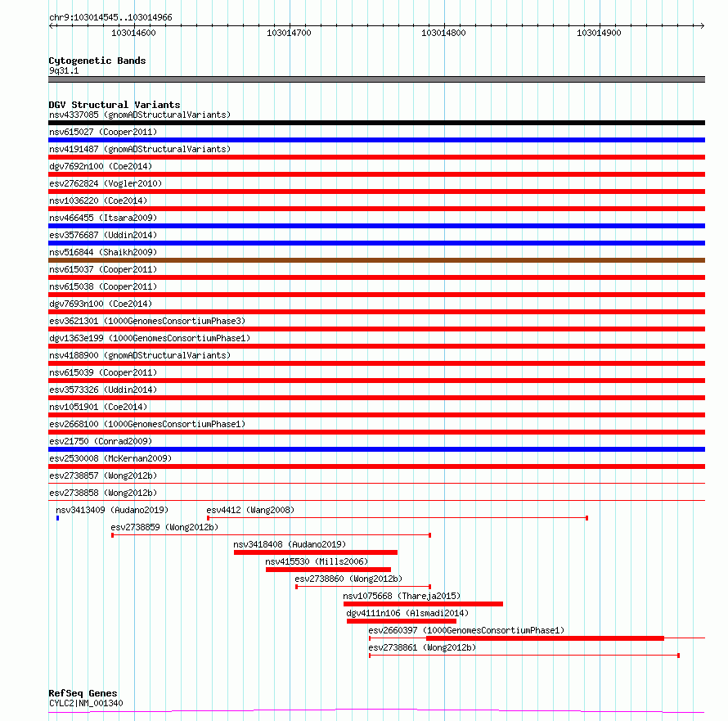The height and width of the screenshot is (721, 728).
Task: Click esv21750 (Conrad2009) label
Action: click(x=101, y=441)
